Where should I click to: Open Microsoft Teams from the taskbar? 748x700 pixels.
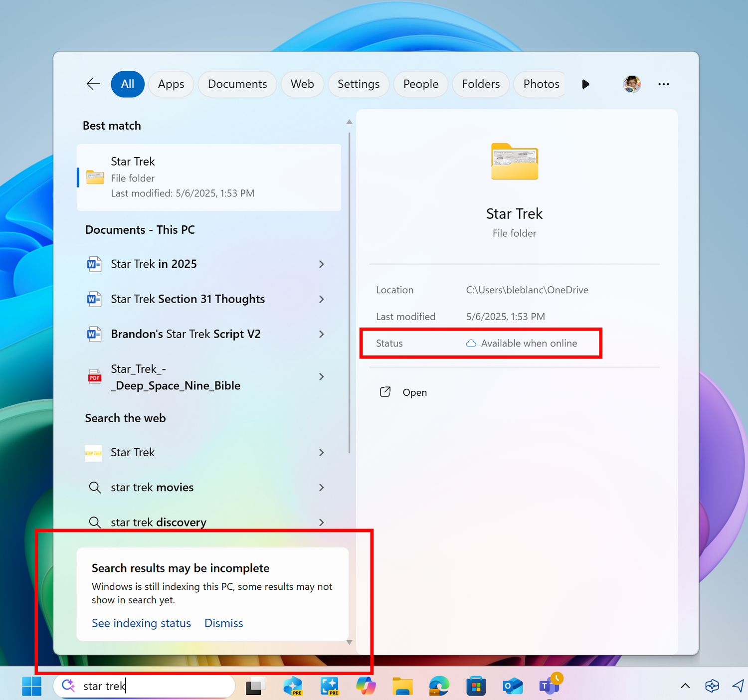tap(549, 686)
